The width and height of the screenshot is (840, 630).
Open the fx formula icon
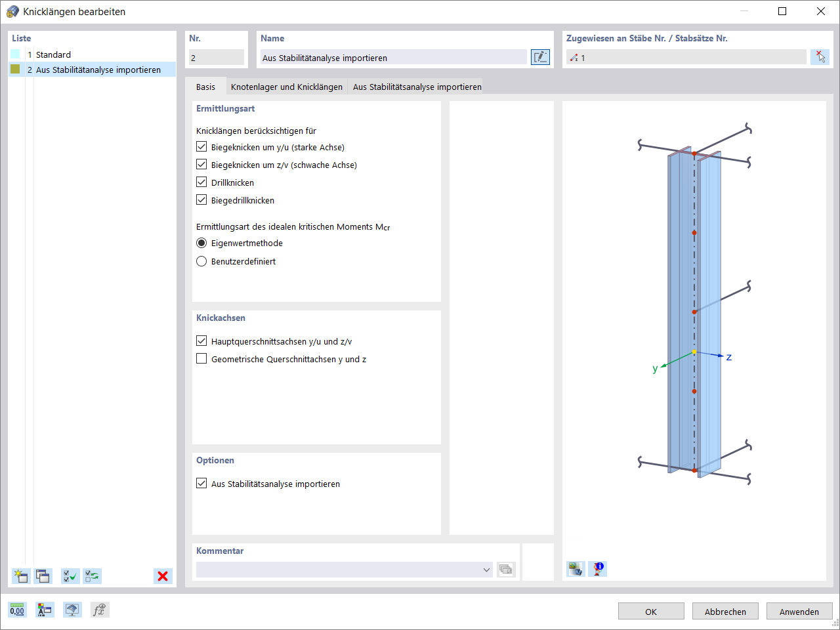100,610
